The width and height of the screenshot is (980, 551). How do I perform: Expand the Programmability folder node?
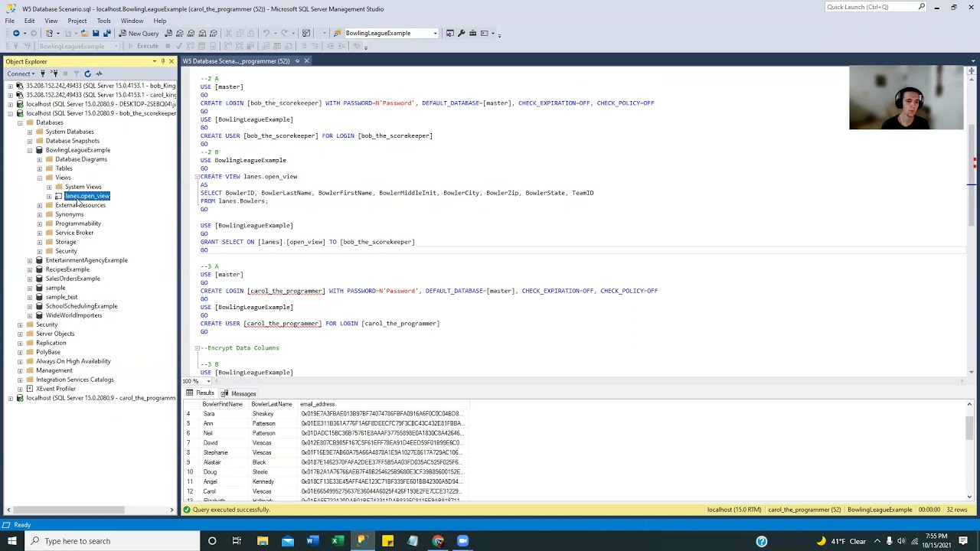[40, 223]
